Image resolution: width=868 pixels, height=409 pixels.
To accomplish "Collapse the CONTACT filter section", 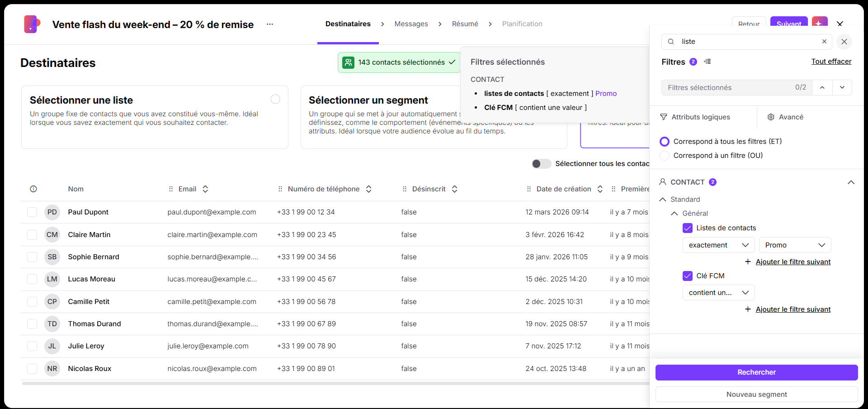I will 851,182.
